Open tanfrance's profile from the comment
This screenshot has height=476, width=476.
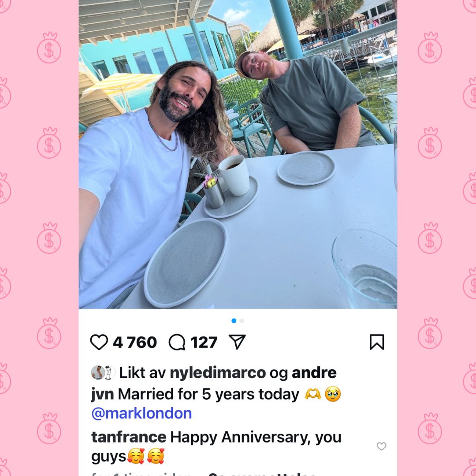tap(129, 438)
